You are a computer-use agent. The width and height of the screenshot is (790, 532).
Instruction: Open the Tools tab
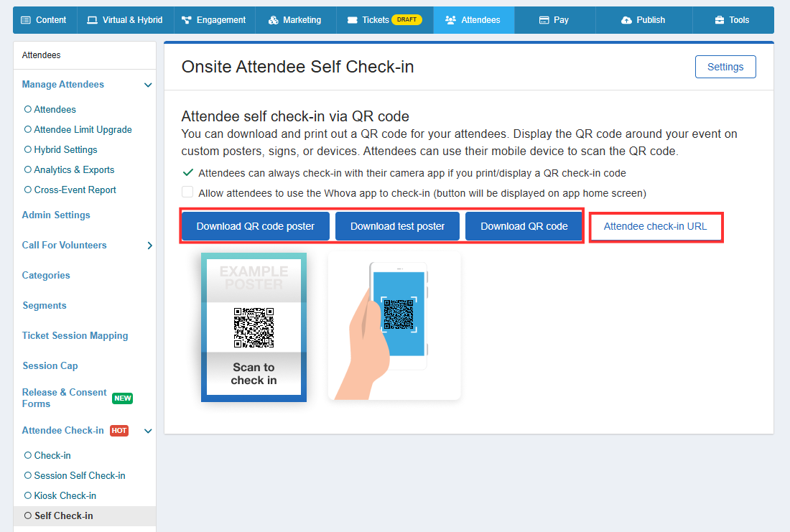click(x=733, y=20)
